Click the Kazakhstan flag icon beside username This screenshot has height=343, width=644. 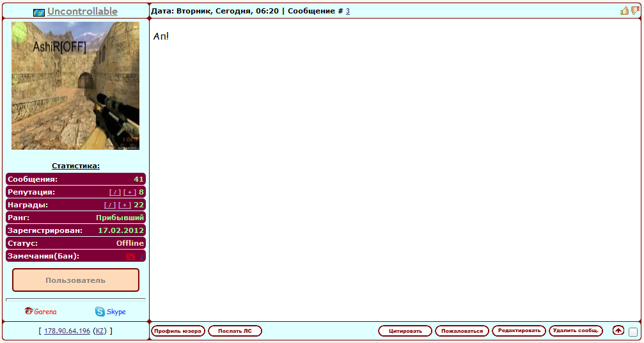[39, 12]
